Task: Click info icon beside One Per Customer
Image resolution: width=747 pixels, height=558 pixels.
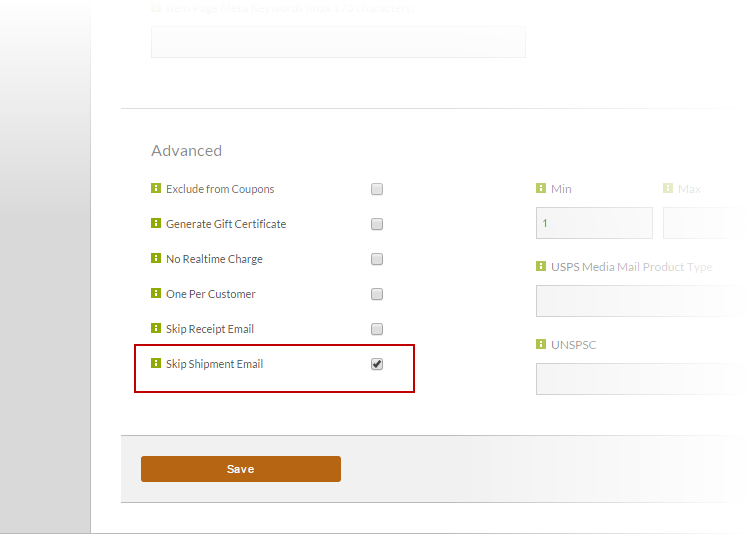Action: [x=156, y=293]
